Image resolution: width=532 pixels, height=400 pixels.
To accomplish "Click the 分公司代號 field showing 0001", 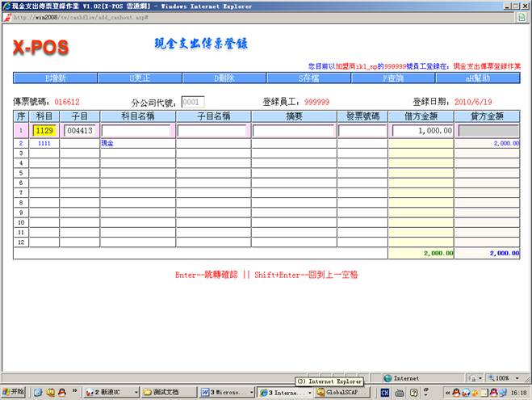I will coord(193,103).
